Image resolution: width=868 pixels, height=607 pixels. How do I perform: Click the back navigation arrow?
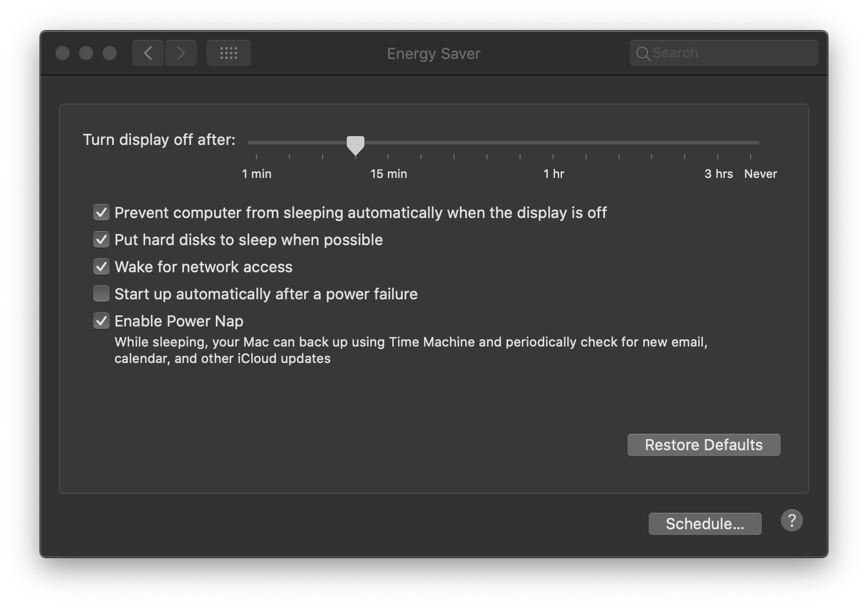[x=147, y=52]
